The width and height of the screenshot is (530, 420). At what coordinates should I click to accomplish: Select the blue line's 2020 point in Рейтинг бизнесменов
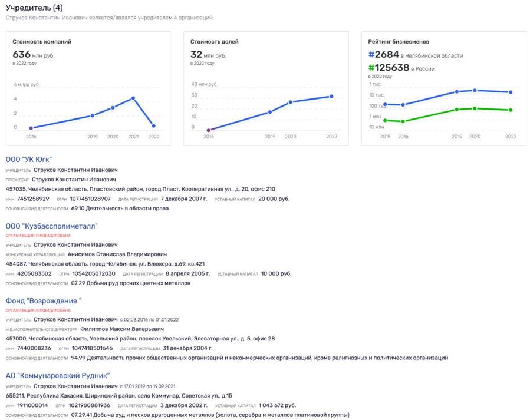[475, 90]
